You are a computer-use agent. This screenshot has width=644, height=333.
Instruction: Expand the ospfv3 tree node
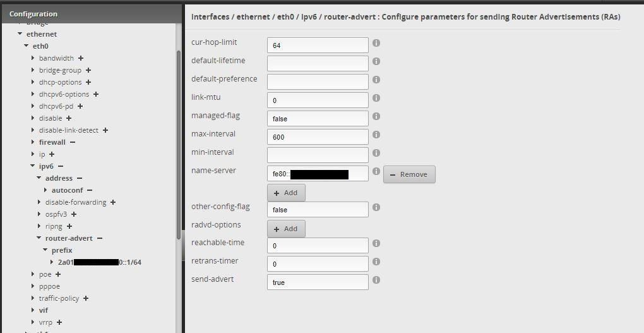(x=39, y=214)
